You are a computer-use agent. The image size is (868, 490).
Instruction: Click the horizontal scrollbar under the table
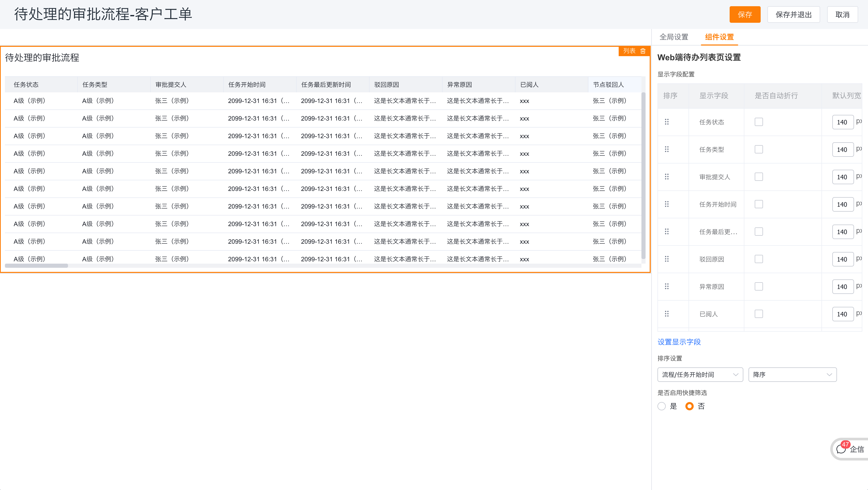(36, 265)
